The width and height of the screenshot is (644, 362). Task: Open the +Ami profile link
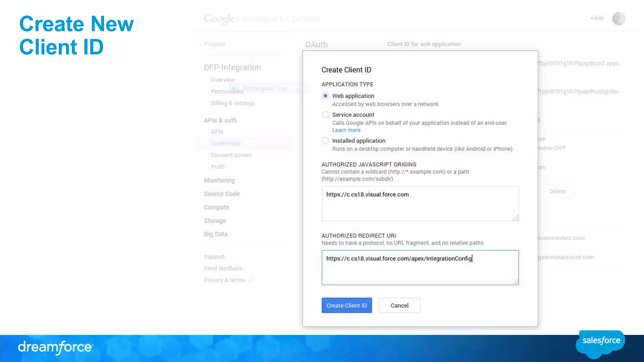597,18
